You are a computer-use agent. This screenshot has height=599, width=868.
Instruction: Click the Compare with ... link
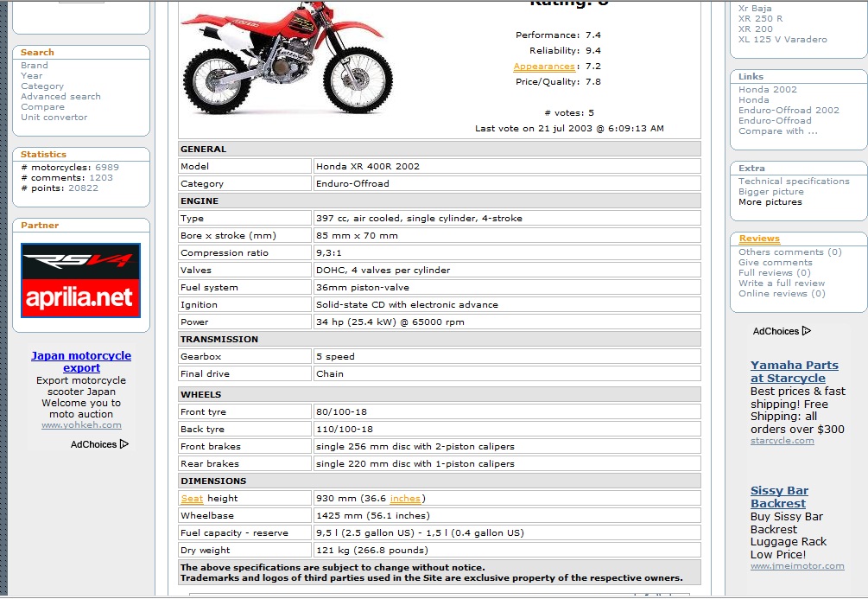tap(777, 131)
